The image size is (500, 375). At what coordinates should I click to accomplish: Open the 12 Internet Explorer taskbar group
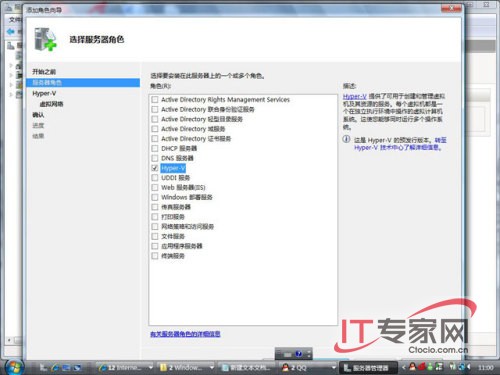click(125, 367)
